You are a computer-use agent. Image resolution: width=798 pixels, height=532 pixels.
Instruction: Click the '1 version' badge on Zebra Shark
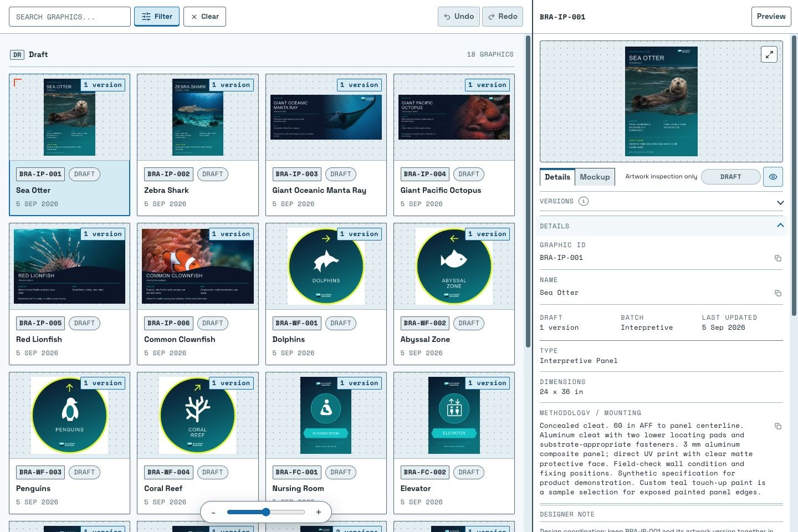pyautogui.click(x=231, y=85)
